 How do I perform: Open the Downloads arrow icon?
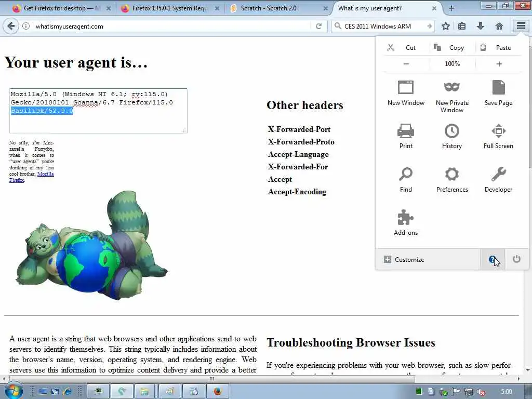(x=480, y=26)
